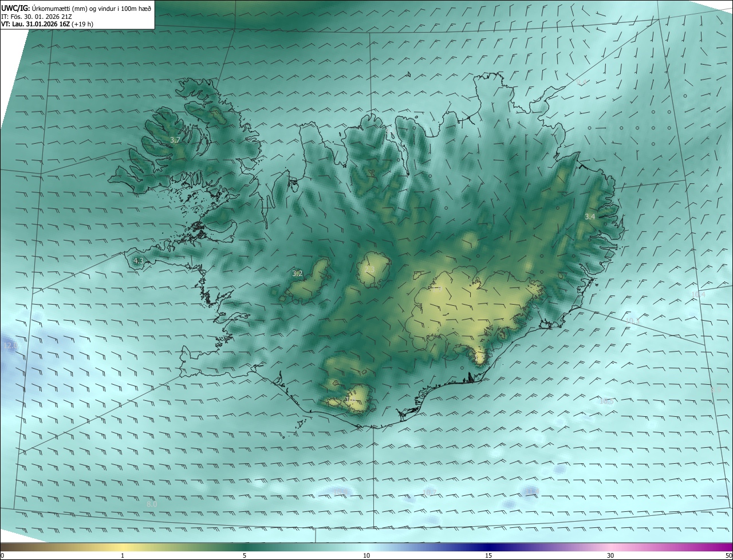Click the 12.0 value label near the western map edge
The height and width of the screenshot is (560, 733).
point(11,346)
